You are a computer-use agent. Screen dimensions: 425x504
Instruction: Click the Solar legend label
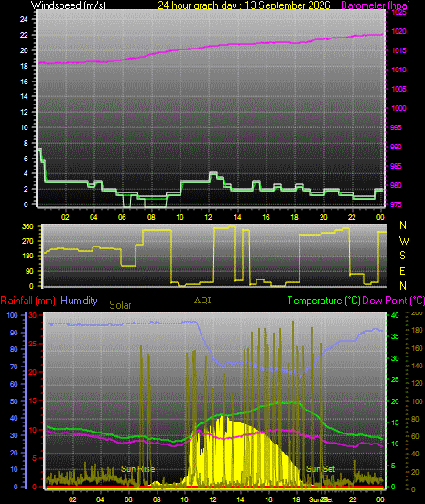pos(120,305)
